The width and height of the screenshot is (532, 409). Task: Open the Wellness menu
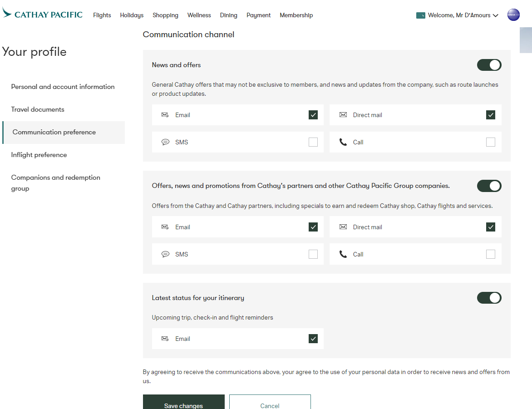tap(199, 15)
